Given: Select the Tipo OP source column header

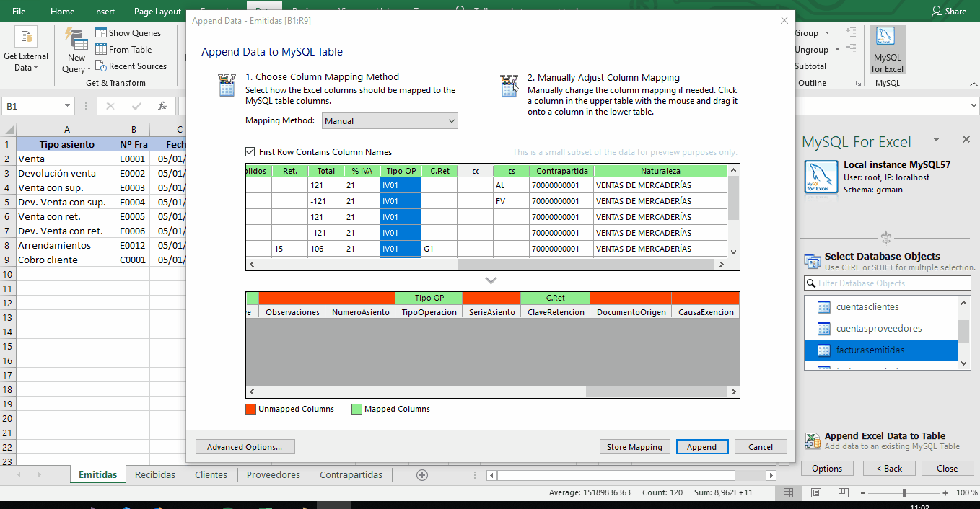Looking at the screenshot, I should pos(401,172).
